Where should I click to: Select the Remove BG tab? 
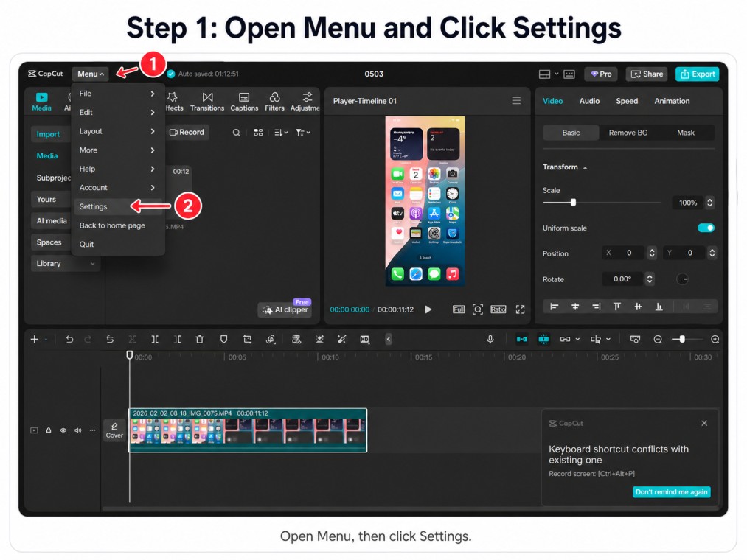click(628, 133)
